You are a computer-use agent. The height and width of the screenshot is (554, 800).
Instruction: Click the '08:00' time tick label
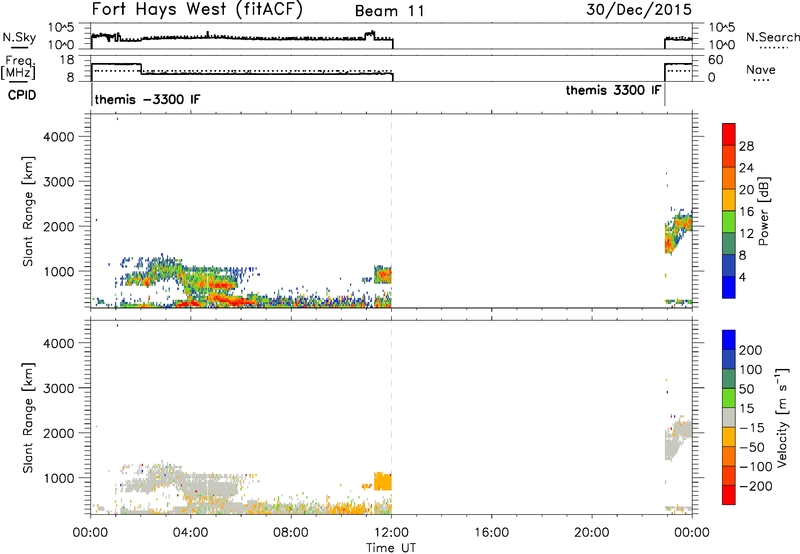coord(291,533)
